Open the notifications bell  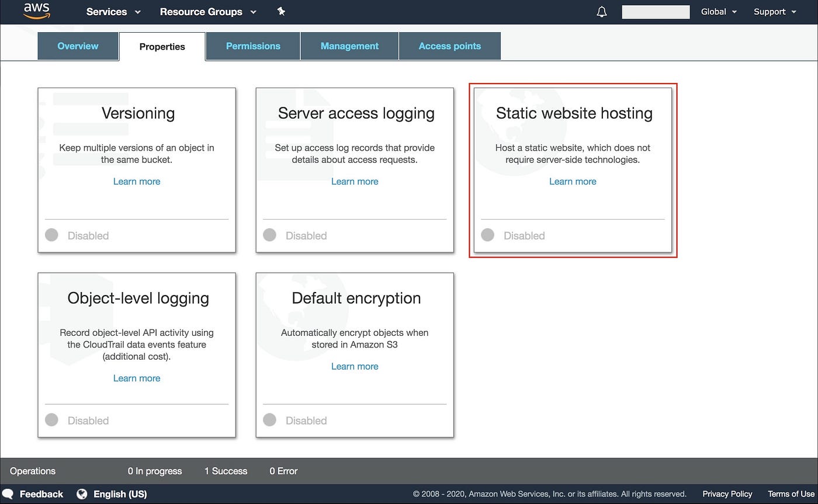(x=601, y=11)
